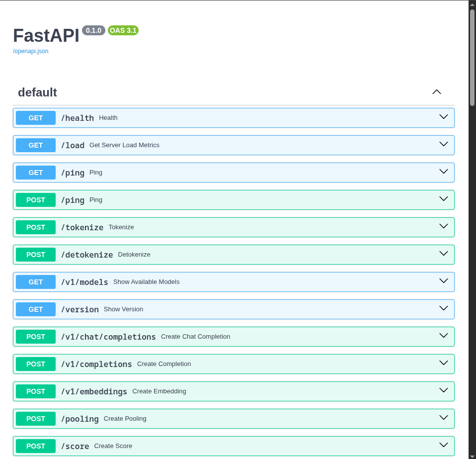Click the /score endpoint path
476x459 pixels.
click(x=75, y=446)
